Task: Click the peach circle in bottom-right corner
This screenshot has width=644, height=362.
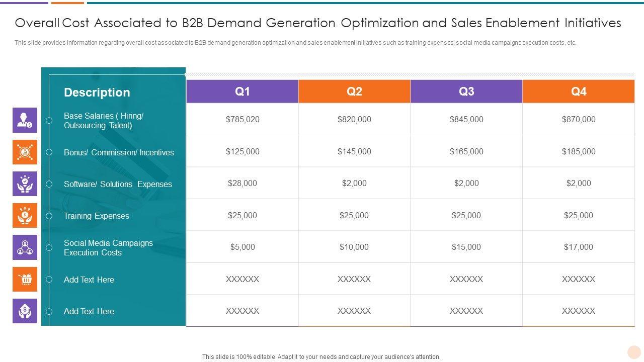Action: click(x=634, y=352)
